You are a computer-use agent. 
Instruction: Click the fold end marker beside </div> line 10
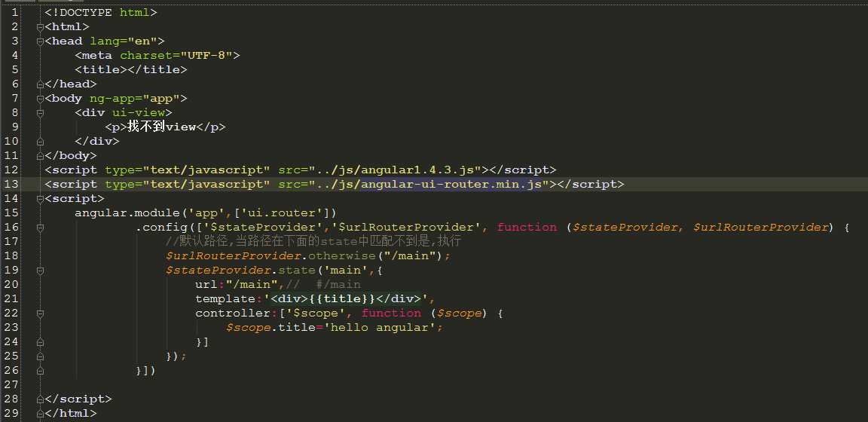(40, 141)
